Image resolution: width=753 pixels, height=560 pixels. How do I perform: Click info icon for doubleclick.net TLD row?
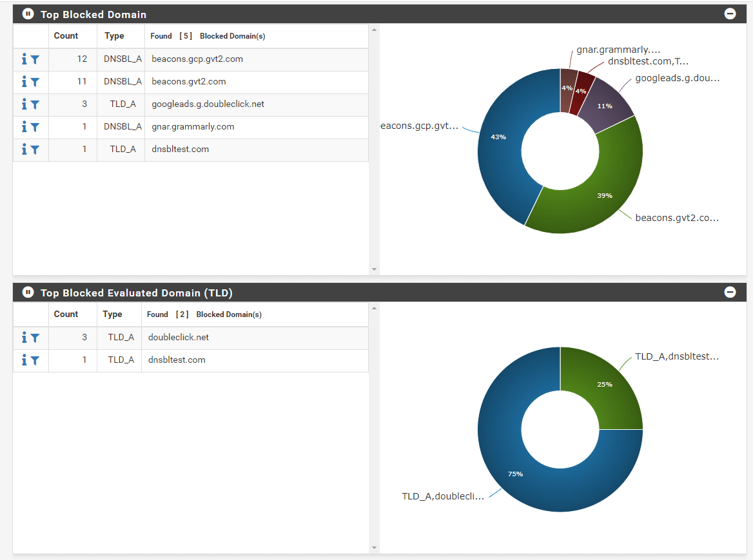24,338
